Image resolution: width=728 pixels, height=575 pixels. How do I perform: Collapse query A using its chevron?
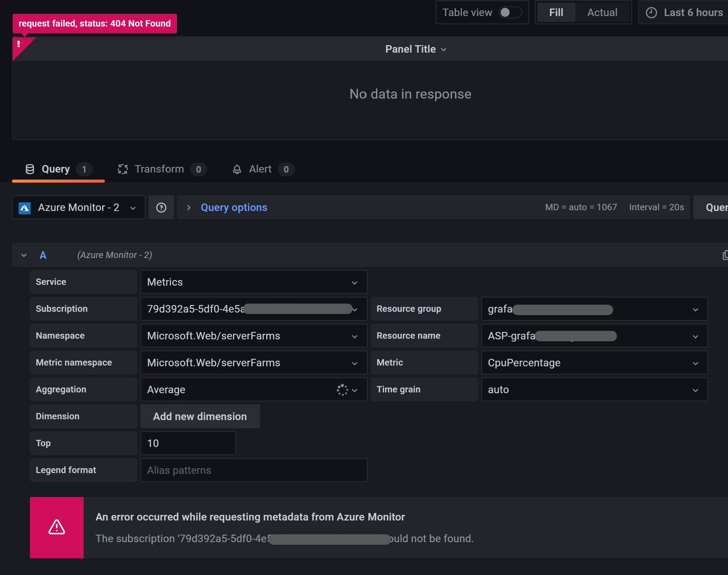(x=24, y=255)
